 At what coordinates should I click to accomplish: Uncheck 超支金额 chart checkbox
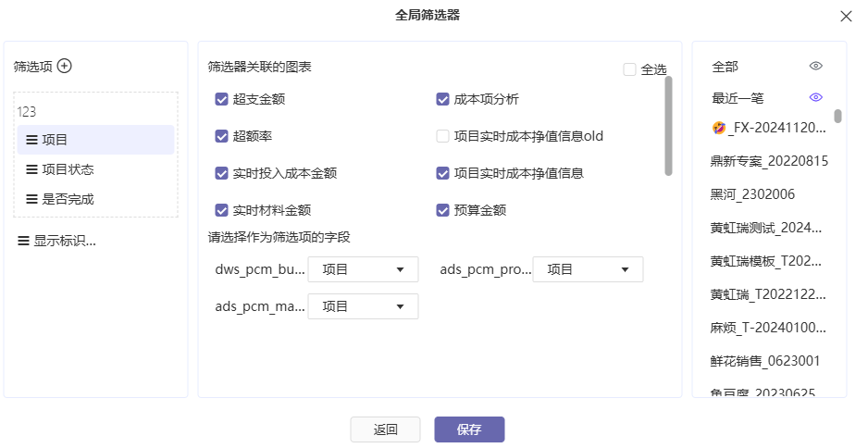pyautogui.click(x=221, y=99)
